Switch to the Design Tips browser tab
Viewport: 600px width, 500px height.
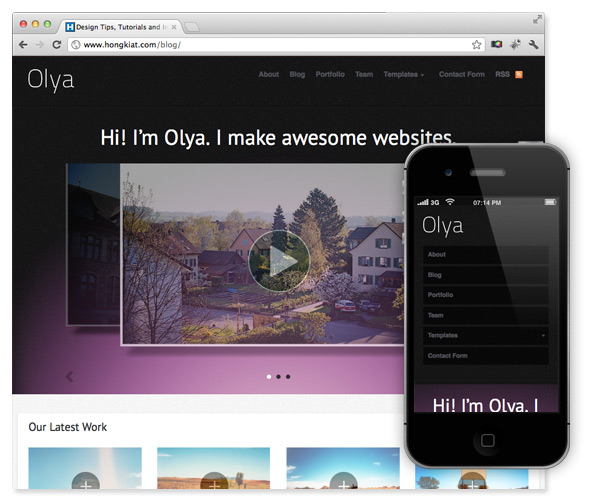121,27
